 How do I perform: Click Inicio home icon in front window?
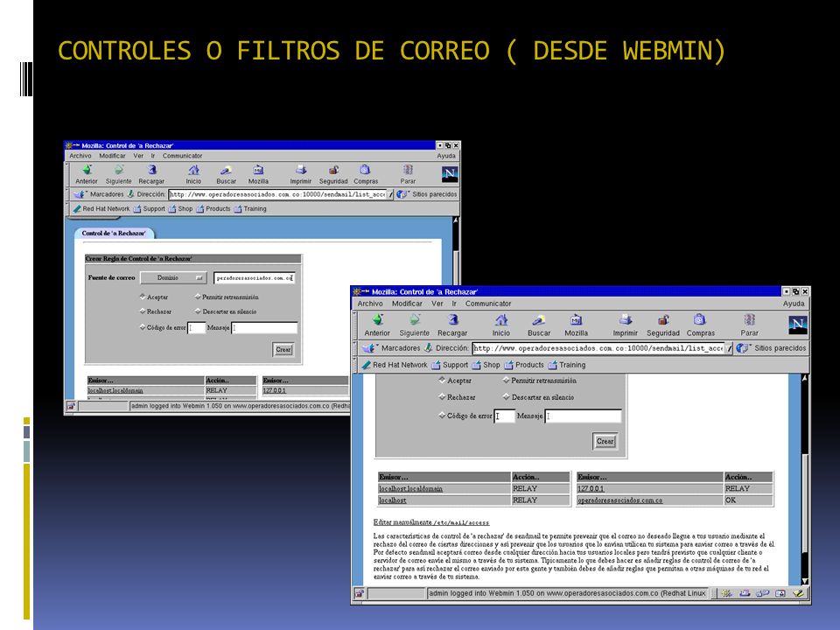click(x=500, y=320)
